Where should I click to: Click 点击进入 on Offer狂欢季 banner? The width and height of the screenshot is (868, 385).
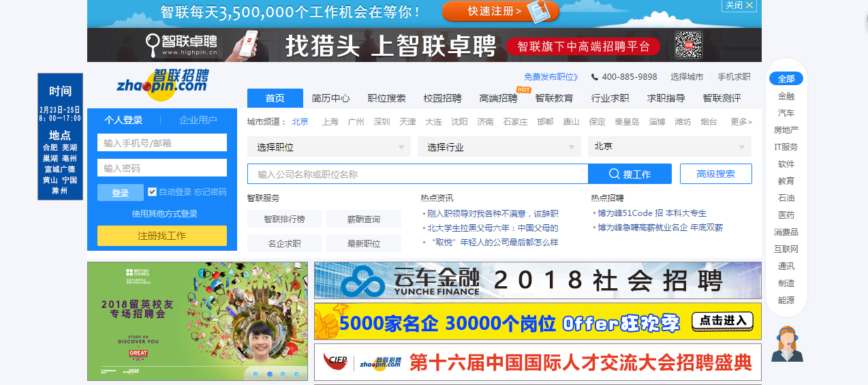tap(723, 321)
